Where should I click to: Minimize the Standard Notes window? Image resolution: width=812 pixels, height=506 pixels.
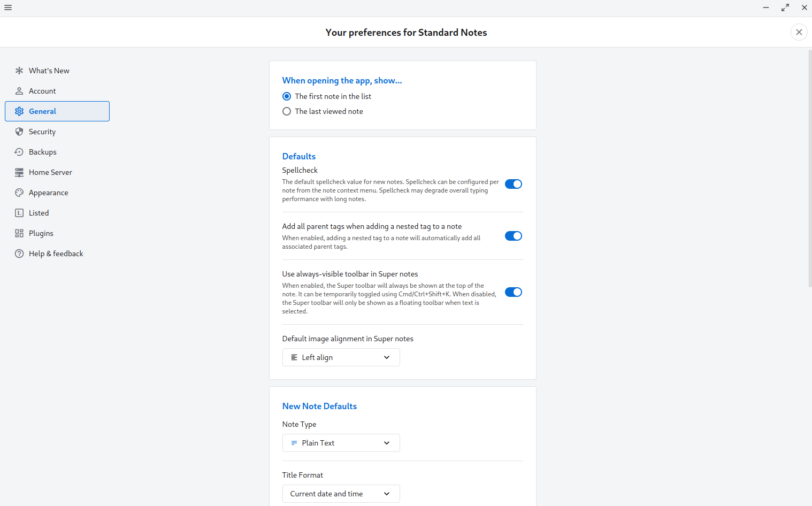766,7
